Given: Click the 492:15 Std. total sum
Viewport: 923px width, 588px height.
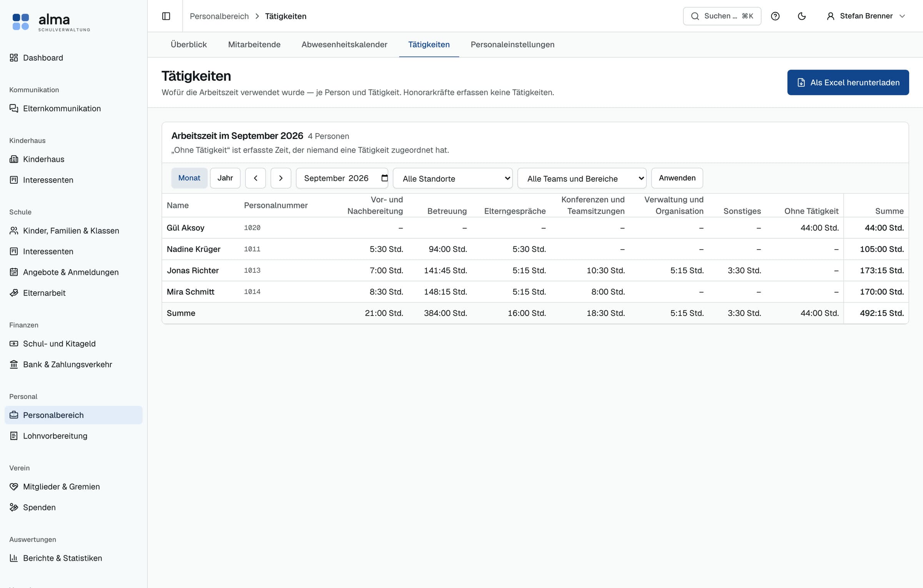Looking at the screenshot, I should click(x=882, y=313).
